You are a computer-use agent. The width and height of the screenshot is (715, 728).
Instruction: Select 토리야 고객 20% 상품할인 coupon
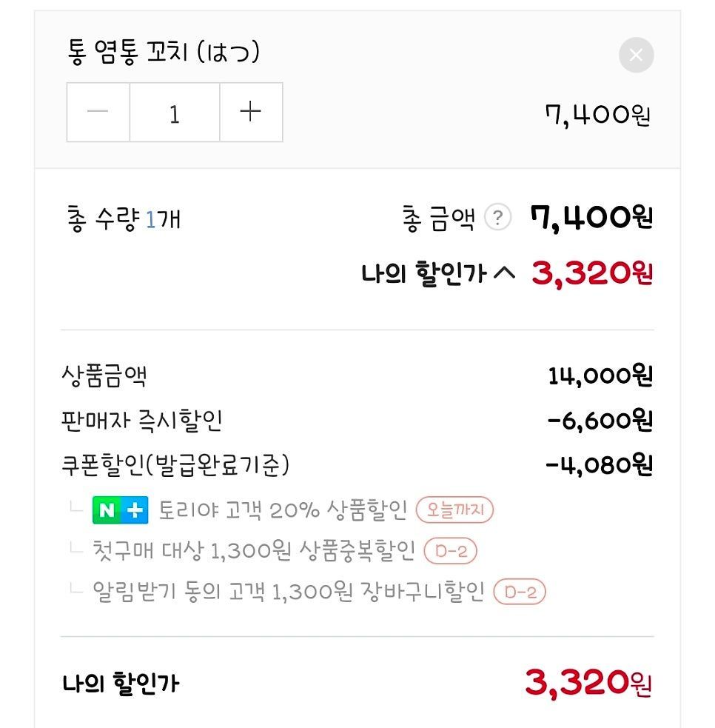coord(283,510)
